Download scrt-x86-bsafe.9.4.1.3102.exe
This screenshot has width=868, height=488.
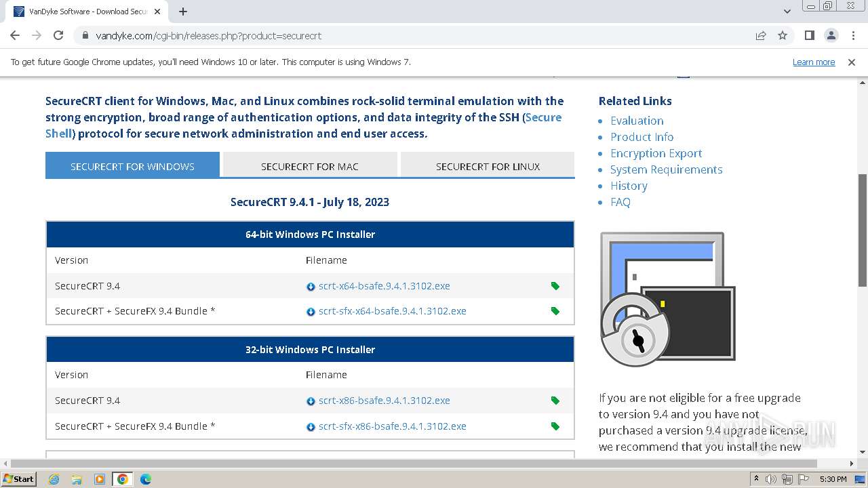point(384,401)
